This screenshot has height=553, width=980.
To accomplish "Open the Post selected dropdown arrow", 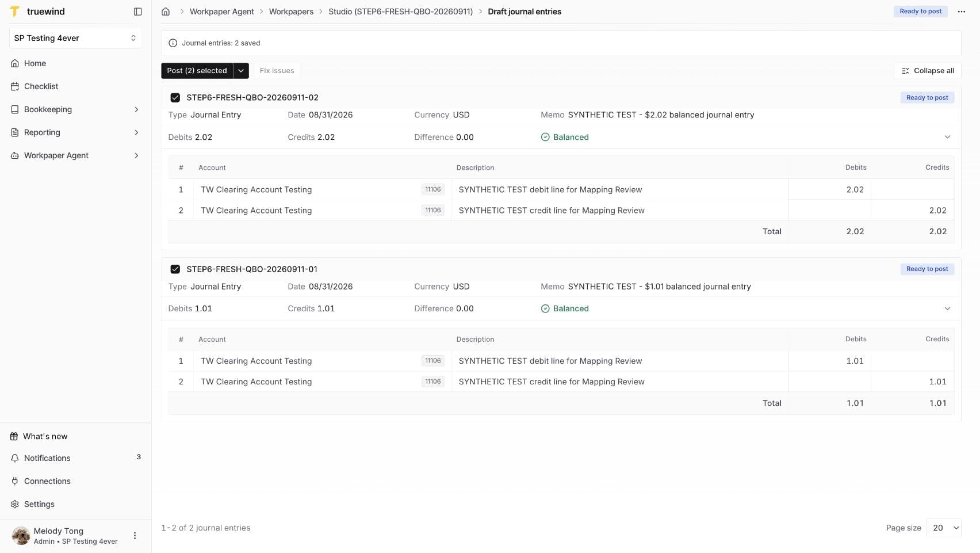I will (241, 71).
